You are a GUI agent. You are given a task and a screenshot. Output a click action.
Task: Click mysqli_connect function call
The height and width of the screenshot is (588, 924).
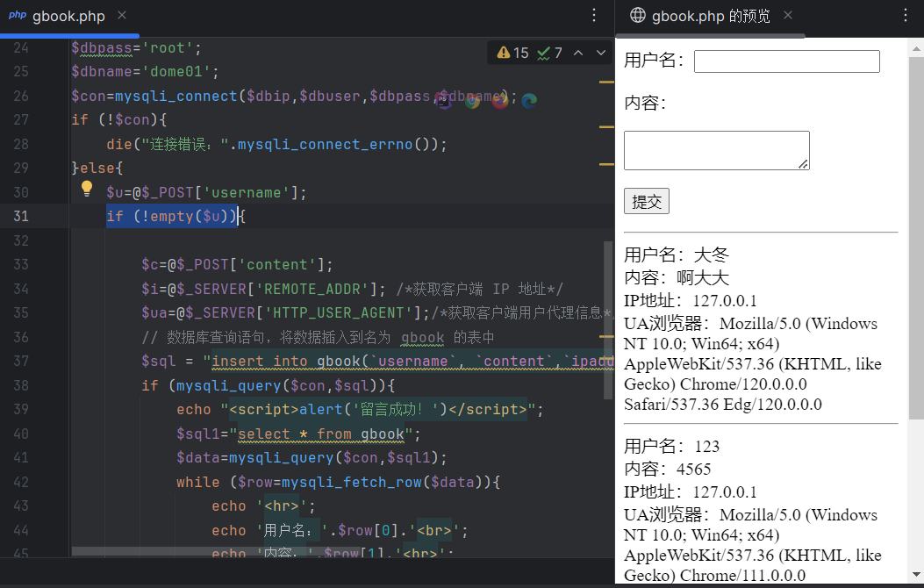[x=175, y=96]
